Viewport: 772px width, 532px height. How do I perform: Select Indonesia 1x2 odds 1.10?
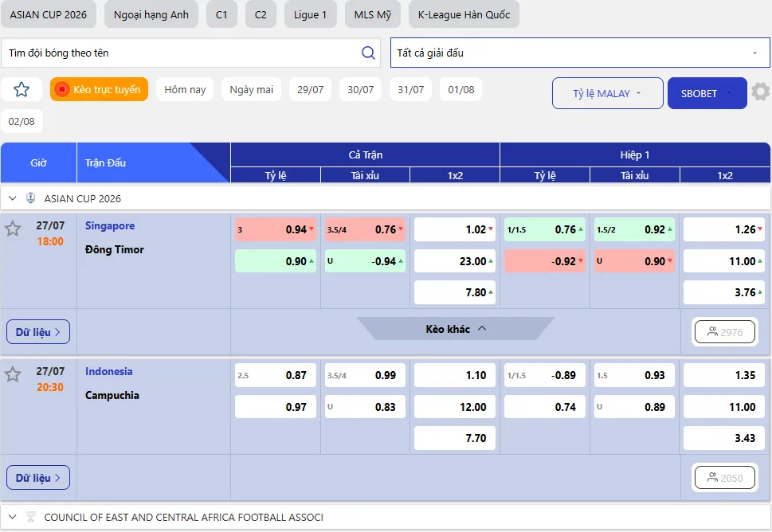(x=454, y=375)
